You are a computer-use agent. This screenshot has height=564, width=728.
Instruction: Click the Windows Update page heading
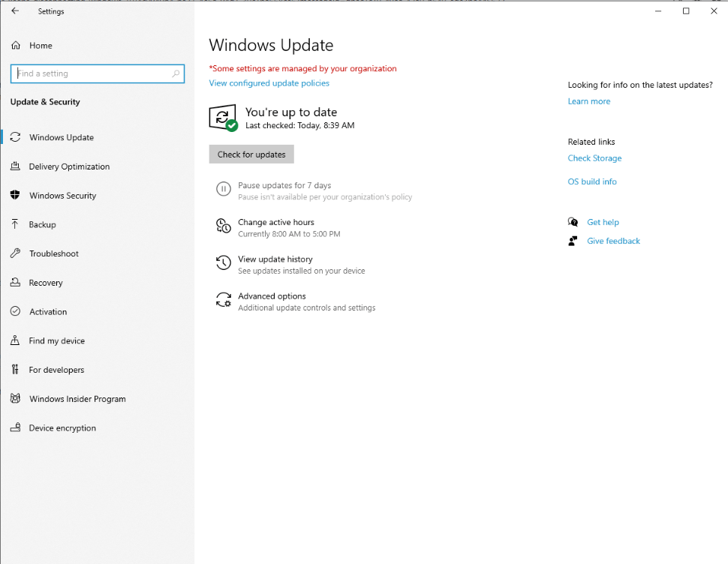pos(271,45)
